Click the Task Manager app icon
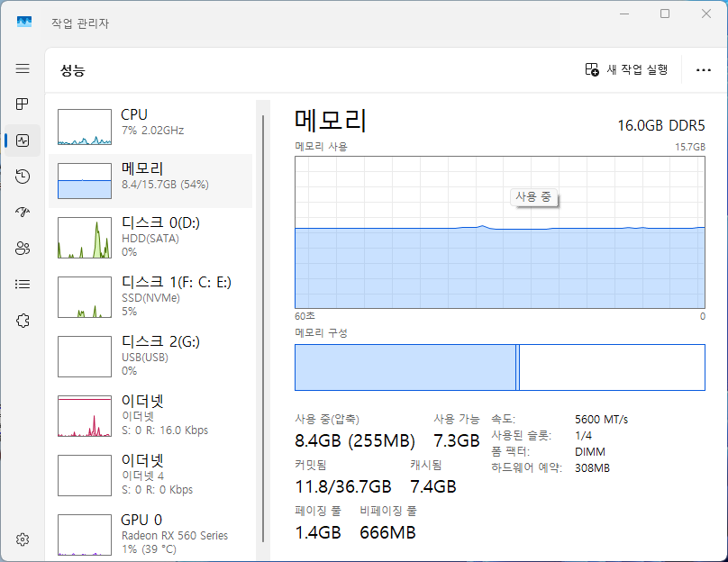The height and width of the screenshot is (562, 728). 24,22
